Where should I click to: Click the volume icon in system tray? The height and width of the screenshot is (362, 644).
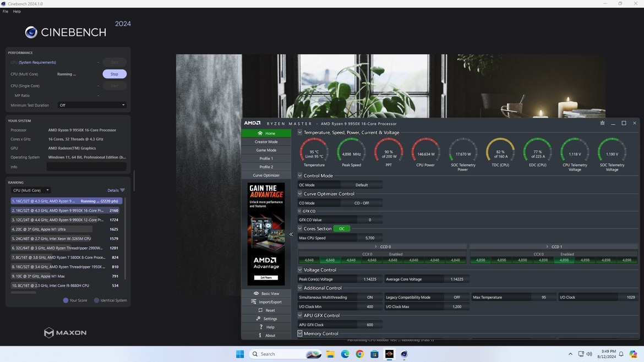pos(590,354)
